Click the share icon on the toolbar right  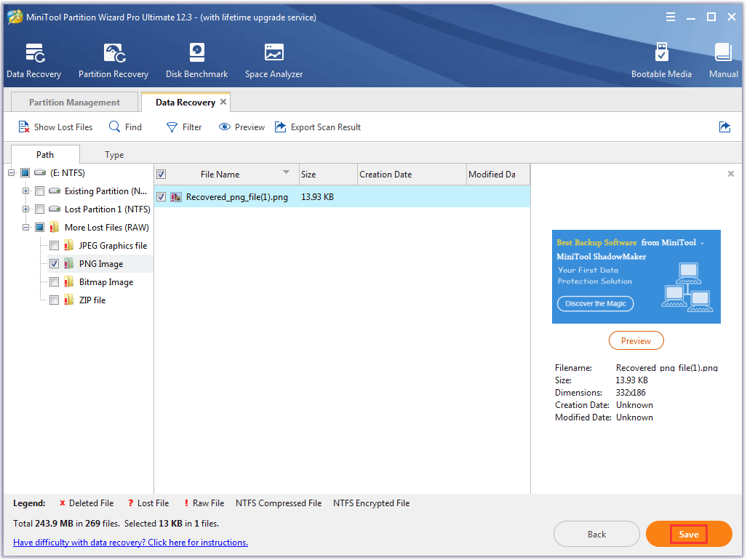click(x=724, y=127)
